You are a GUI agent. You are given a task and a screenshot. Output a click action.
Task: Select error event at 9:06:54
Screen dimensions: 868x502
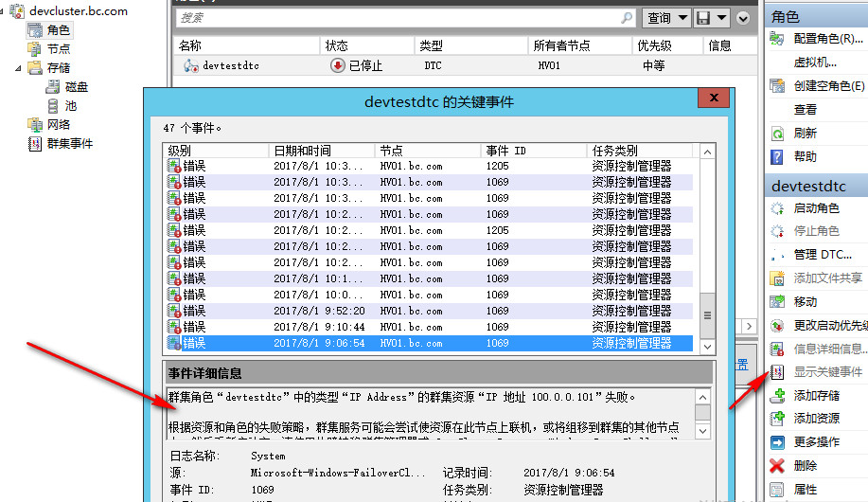coord(429,343)
